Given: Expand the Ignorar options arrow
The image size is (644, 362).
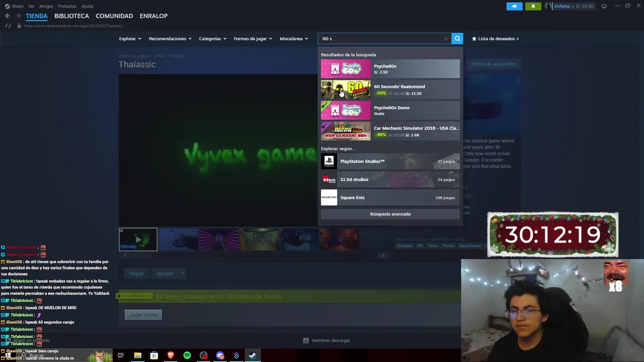Looking at the screenshot, I should pyautogui.click(x=183, y=274).
